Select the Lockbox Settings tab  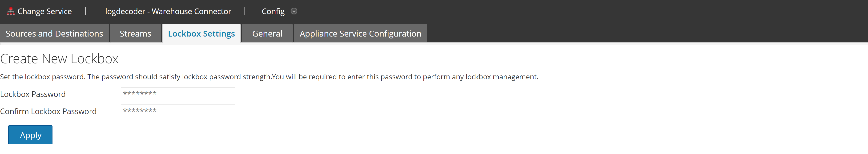tap(201, 33)
